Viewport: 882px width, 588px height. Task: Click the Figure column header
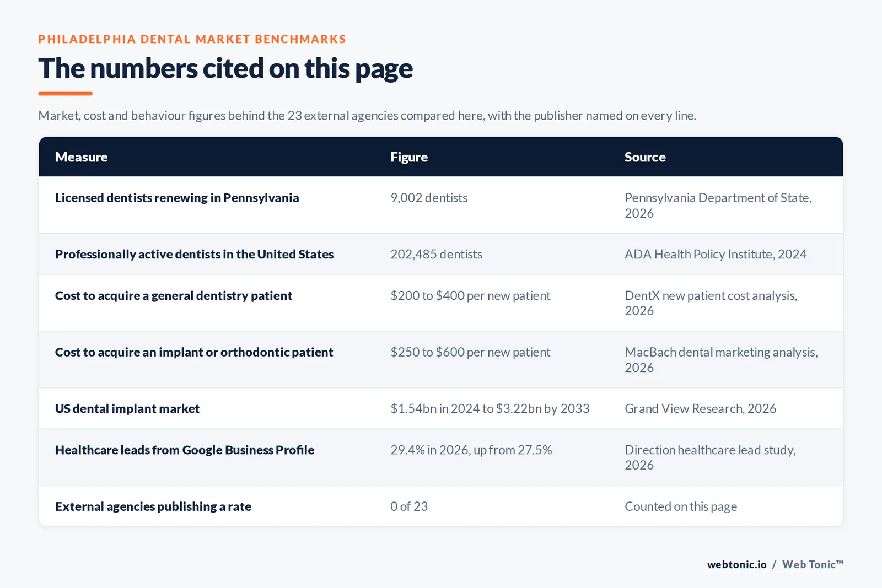tap(409, 157)
